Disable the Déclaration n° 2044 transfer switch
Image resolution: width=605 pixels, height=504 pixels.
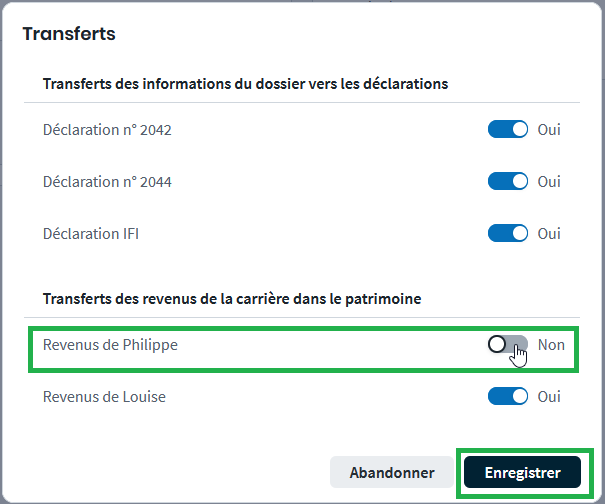click(x=507, y=182)
